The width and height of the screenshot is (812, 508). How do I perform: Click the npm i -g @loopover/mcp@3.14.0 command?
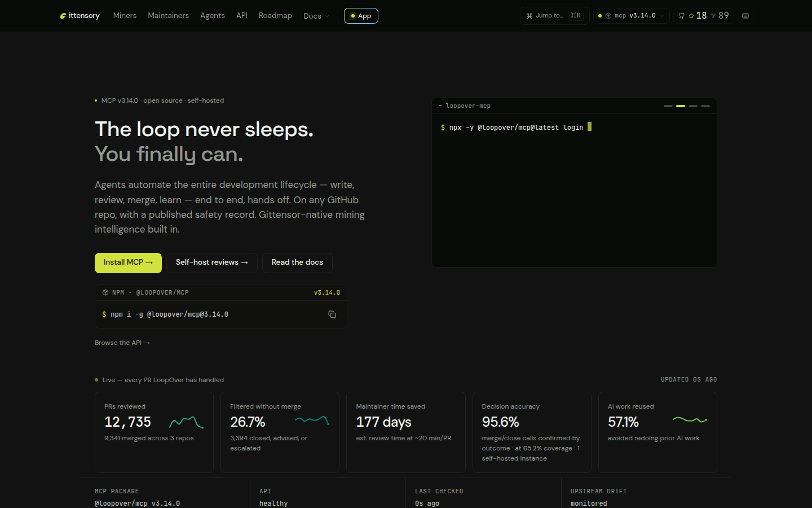[169, 314]
